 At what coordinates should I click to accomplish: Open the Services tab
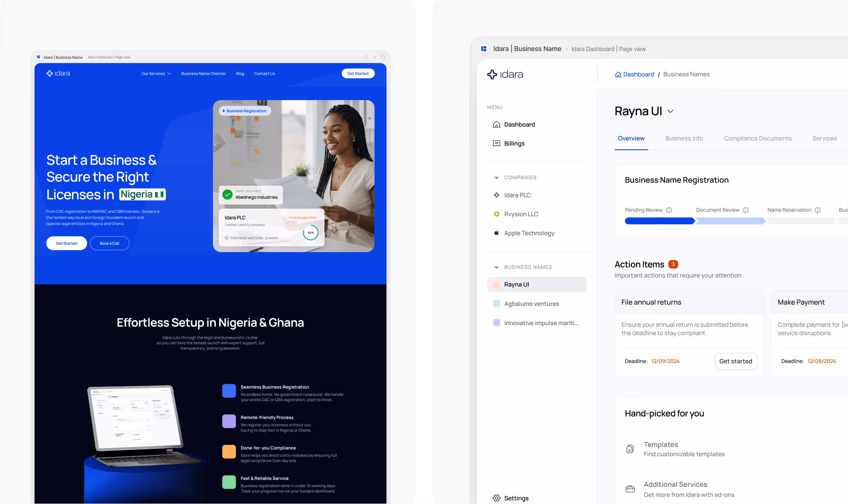pos(824,139)
